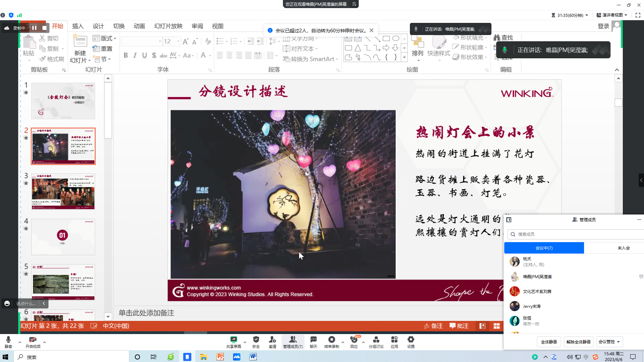Open the font size 12 dropdown
Viewport: 644px width, 362px height.
pyautogui.click(x=179, y=41)
